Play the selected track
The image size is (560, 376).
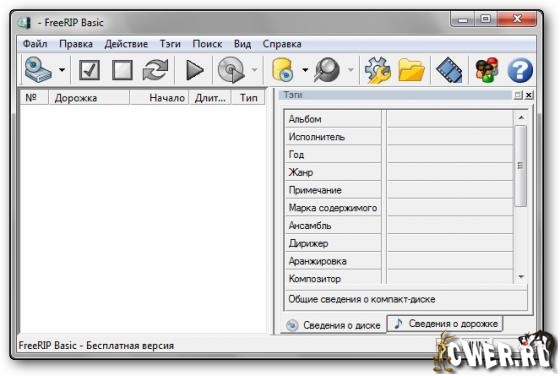195,70
